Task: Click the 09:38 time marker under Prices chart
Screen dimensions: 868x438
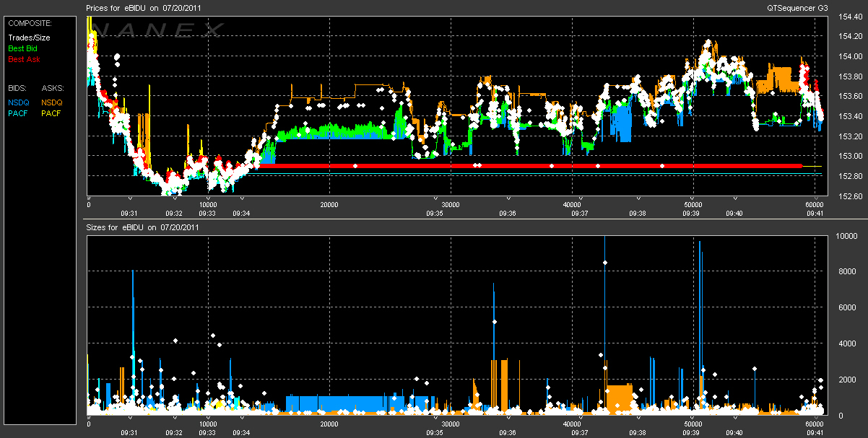Action: pyautogui.click(x=638, y=213)
